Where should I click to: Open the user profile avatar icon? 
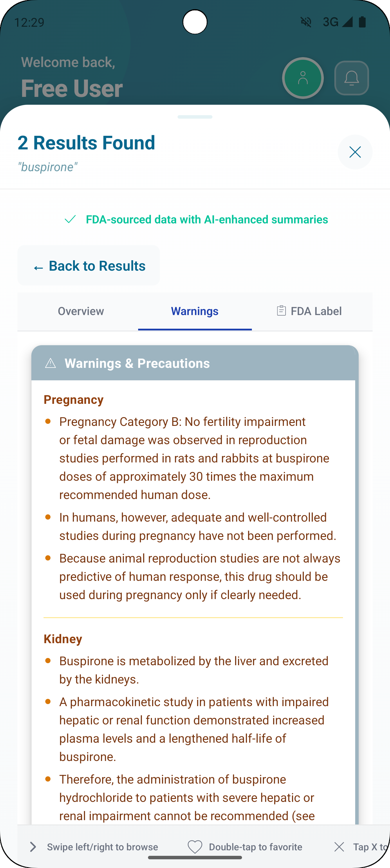tap(303, 78)
